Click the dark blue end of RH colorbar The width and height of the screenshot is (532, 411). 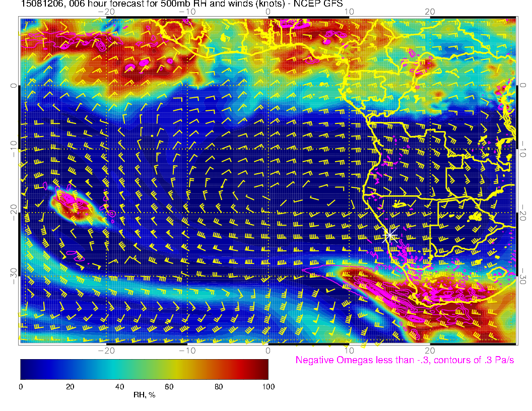point(26,369)
